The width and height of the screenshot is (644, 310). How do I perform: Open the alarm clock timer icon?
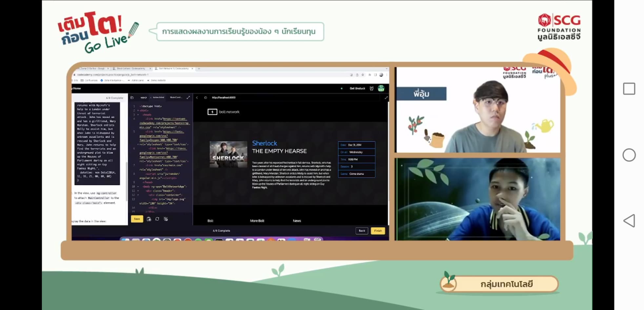pyautogui.click(x=372, y=88)
